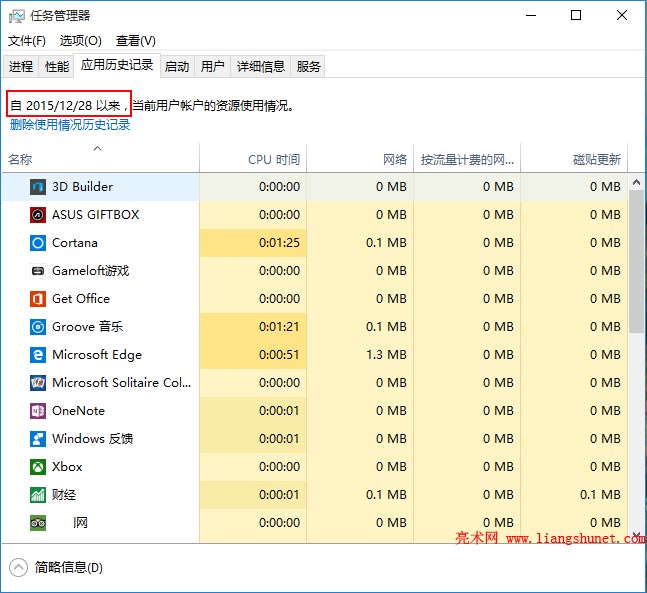This screenshot has height=593, width=647.
Task: Click Edge CPU time 0:00:51
Action: (x=279, y=355)
